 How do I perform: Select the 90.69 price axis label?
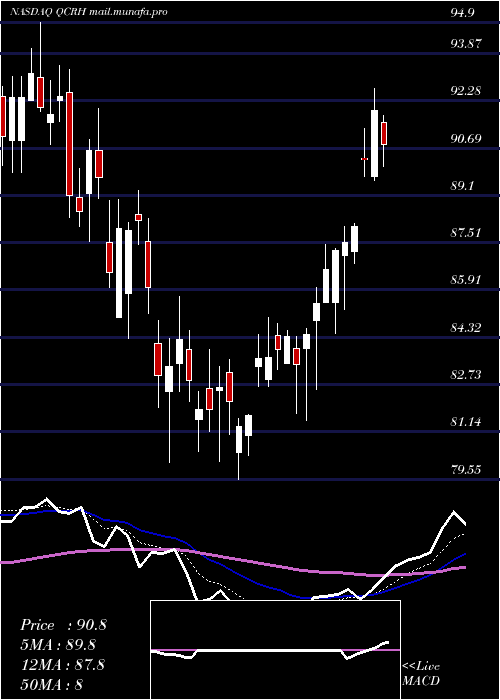pyautogui.click(x=467, y=139)
